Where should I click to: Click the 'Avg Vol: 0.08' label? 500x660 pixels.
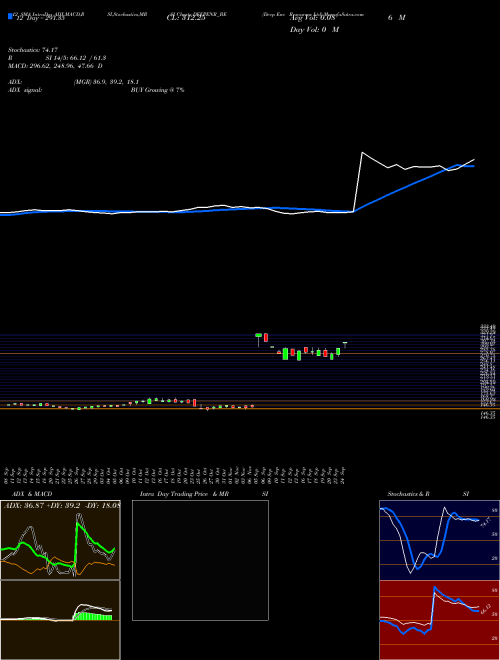coord(312,19)
